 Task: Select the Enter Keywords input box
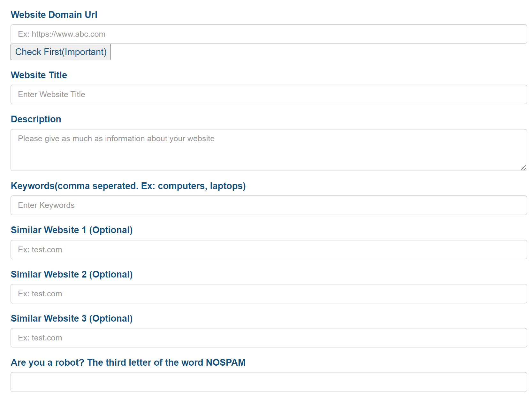[x=268, y=205]
